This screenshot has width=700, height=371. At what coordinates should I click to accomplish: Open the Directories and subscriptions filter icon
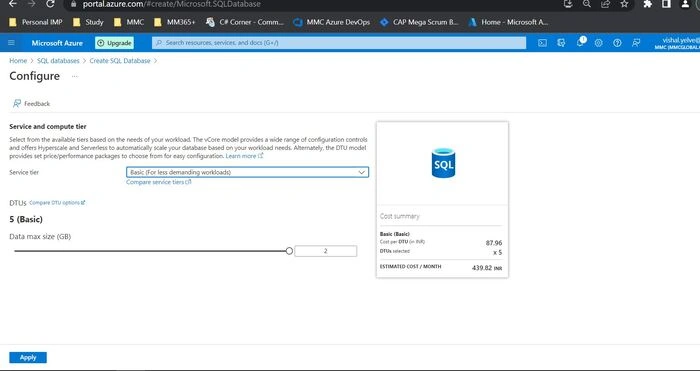561,43
